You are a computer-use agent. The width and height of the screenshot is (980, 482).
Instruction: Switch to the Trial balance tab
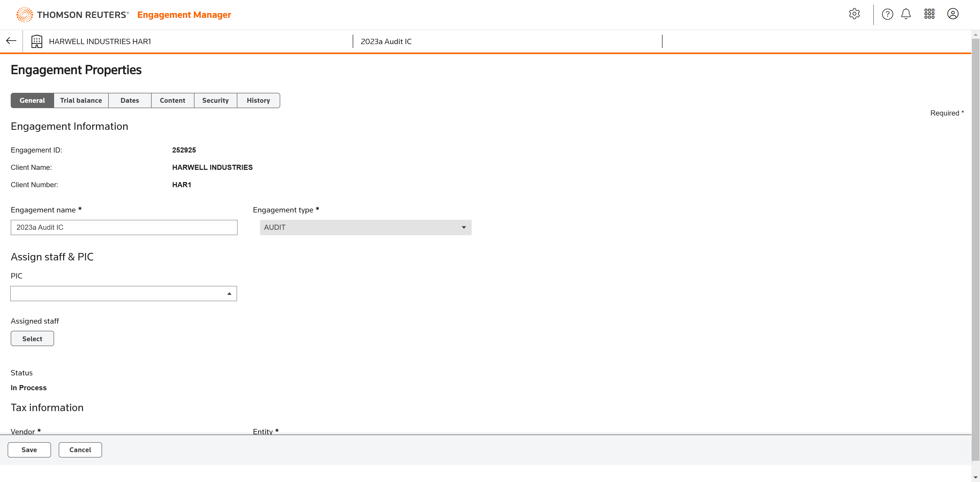point(81,100)
